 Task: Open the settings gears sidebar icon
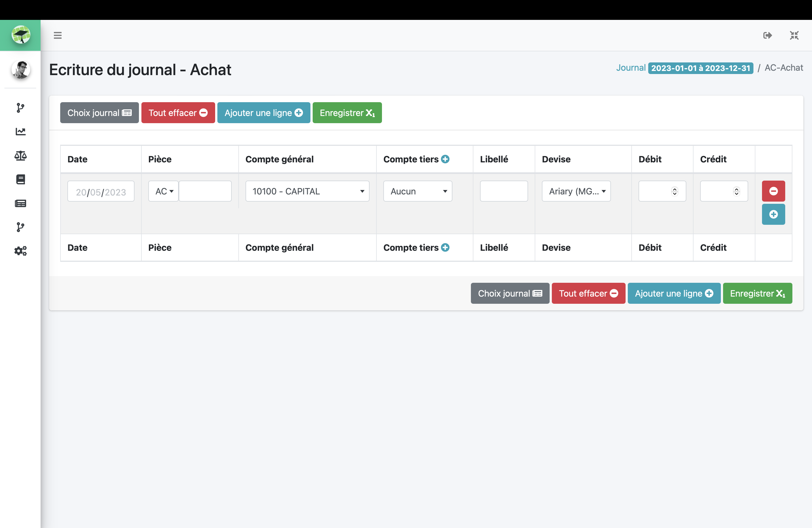tap(20, 251)
